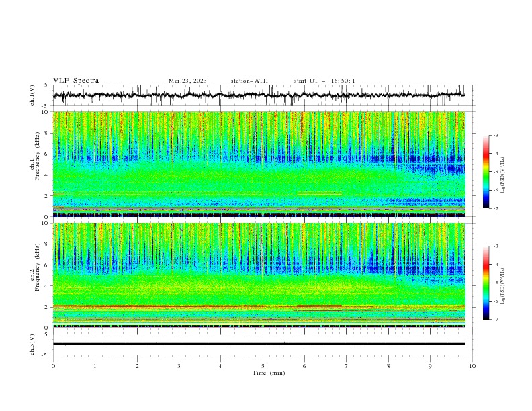The width and height of the screenshot is (532, 411).
Task: Click the 'start UT = 16:50:1' text
Action: [324, 81]
